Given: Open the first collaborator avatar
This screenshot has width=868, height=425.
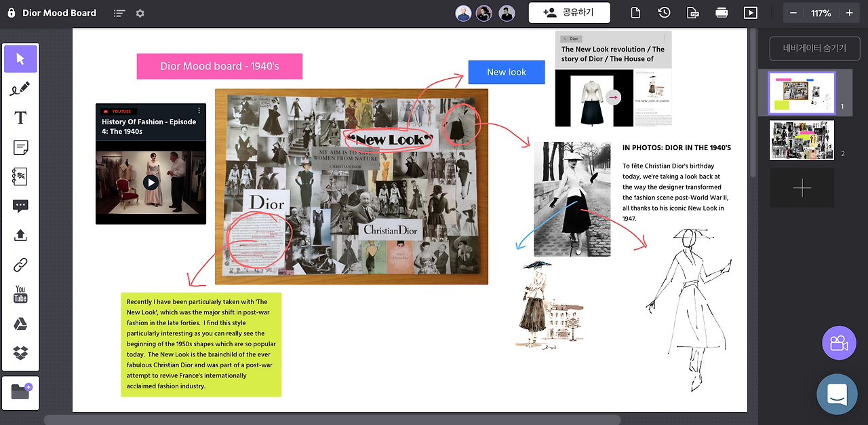Looking at the screenshot, I should tap(463, 13).
